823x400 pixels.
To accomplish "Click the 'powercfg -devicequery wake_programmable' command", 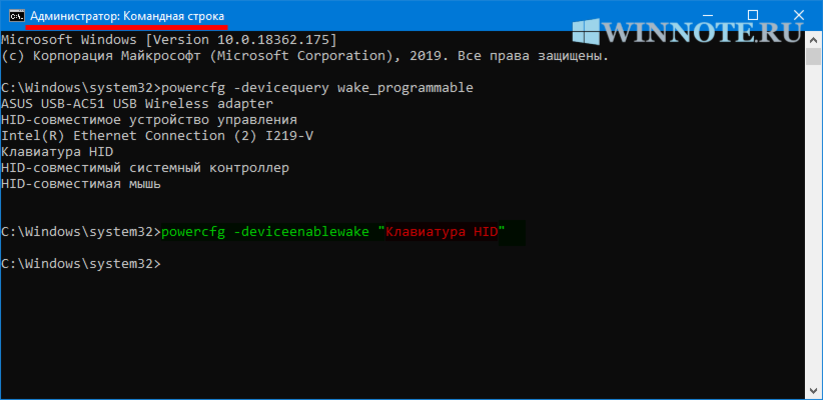I will point(318,88).
